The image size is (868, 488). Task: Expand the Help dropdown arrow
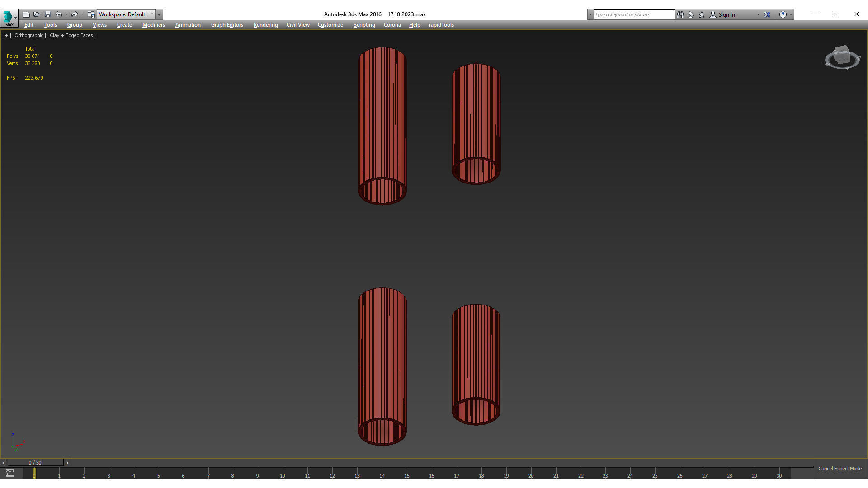pyautogui.click(x=791, y=14)
